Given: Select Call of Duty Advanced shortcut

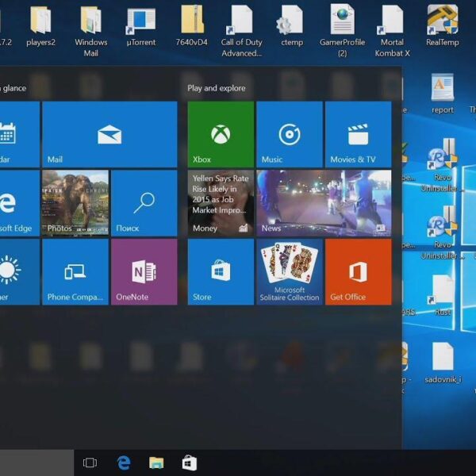Looking at the screenshot, I should pos(242,32).
